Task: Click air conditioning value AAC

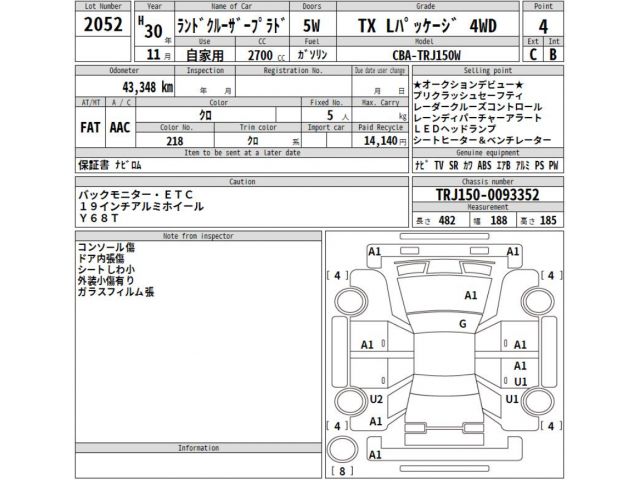Action: [x=120, y=127]
